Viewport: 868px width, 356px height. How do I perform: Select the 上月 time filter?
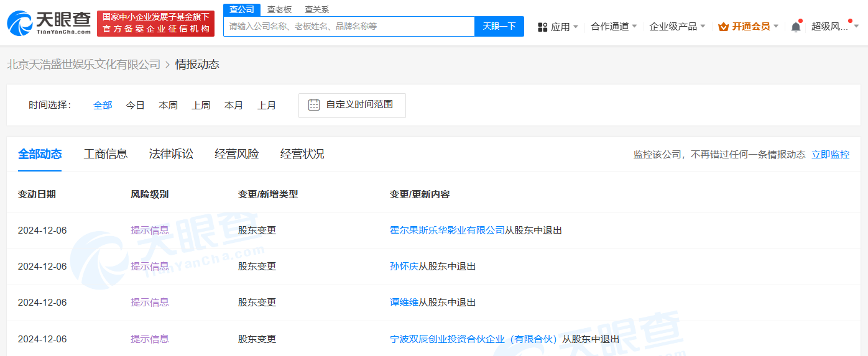pyautogui.click(x=267, y=106)
